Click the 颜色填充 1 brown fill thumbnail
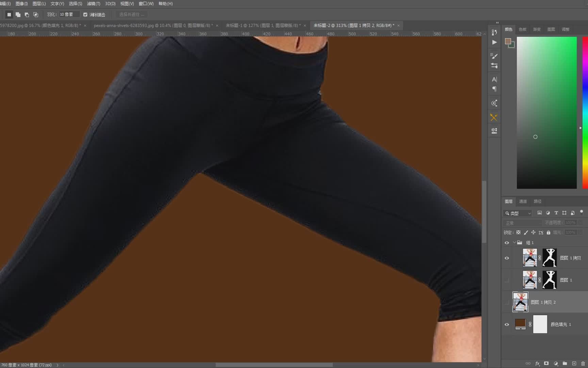The width and height of the screenshot is (588, 368). pyautogui.click(x=520, y=324)
